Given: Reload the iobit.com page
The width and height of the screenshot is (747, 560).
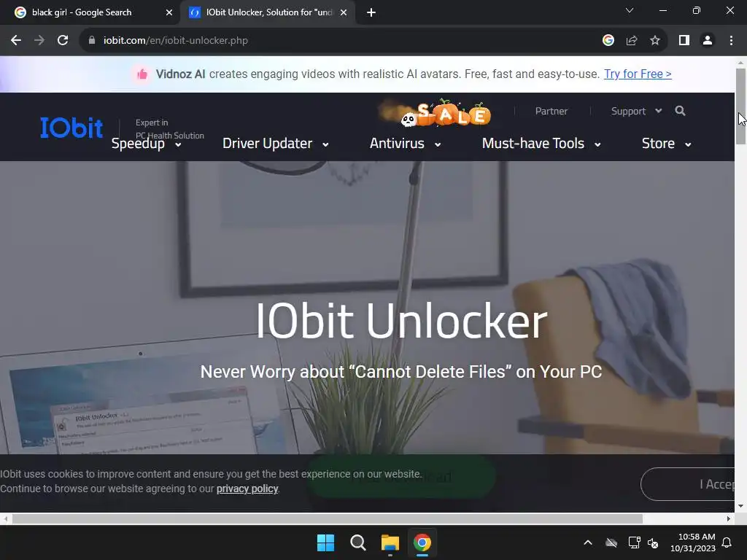Looking at the screenshot, I should (63, 41).
